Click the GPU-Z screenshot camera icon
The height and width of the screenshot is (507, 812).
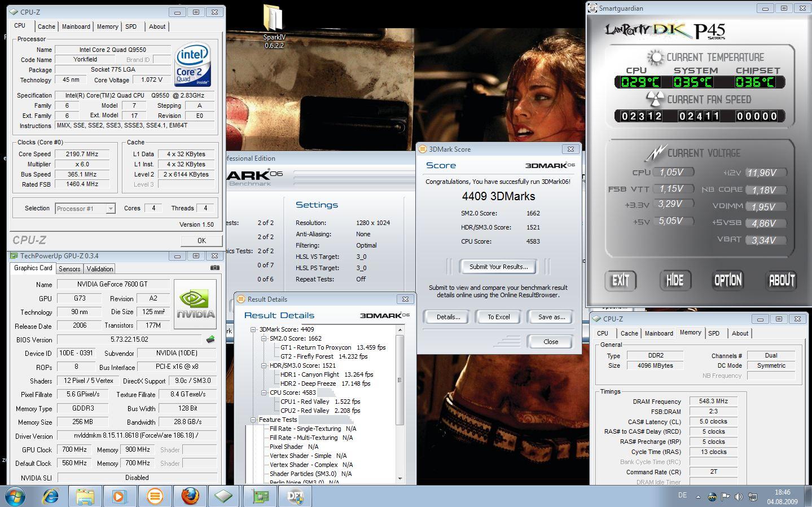pos(214,268)
